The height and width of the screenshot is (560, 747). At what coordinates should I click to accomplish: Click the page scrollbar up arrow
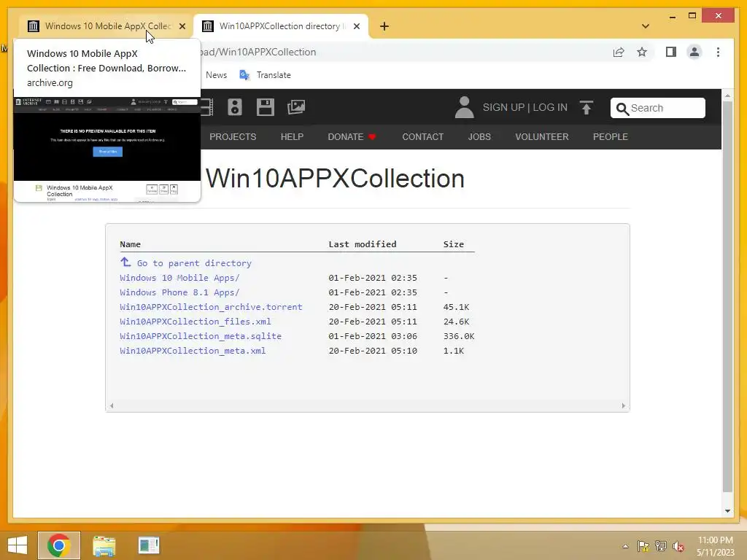tap(727, 96)
